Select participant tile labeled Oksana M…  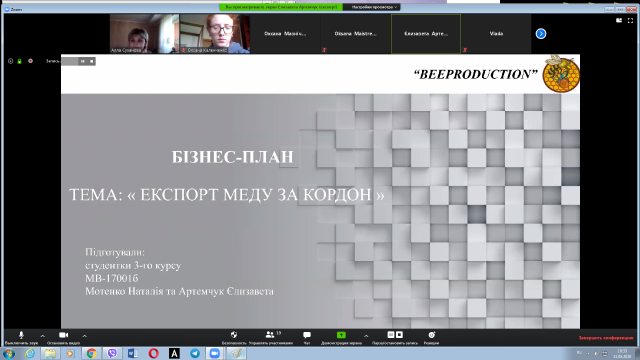285,34
